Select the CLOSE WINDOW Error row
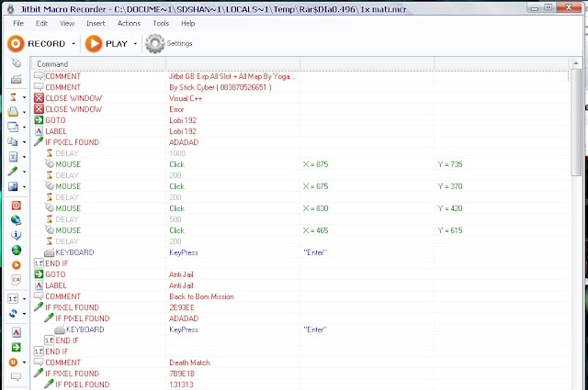This screenshot has width=588, height=390. pos(300,109)
